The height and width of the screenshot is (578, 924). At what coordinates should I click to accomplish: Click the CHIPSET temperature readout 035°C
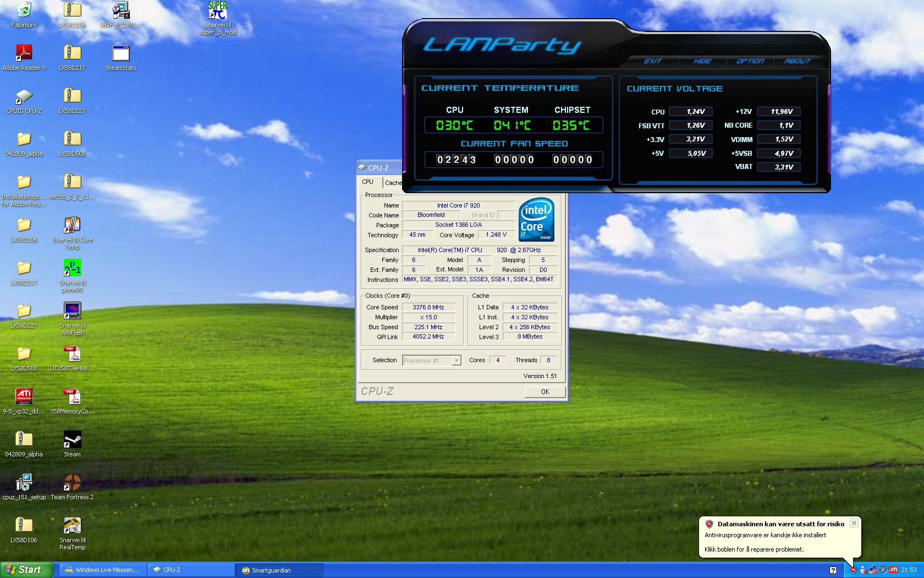[x=571, y=126]
